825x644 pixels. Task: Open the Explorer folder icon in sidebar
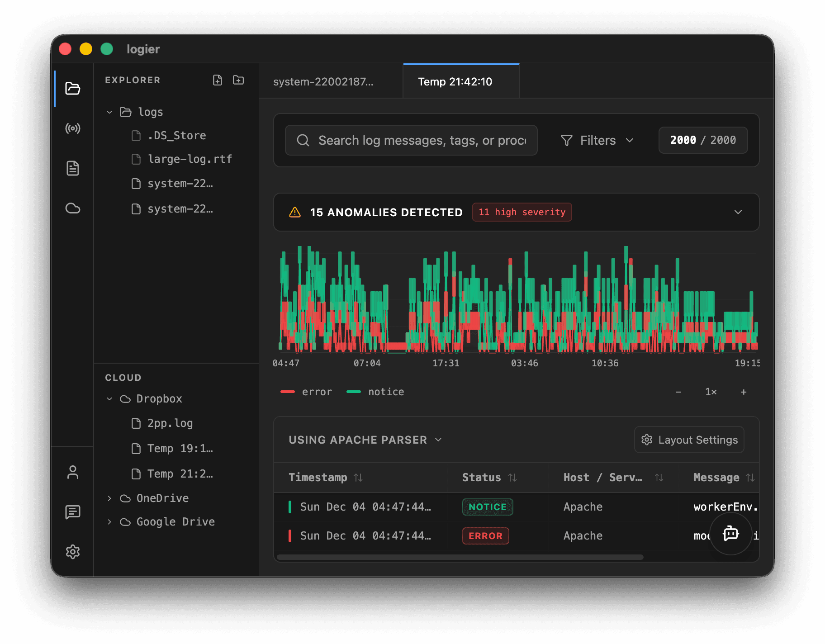72,88
